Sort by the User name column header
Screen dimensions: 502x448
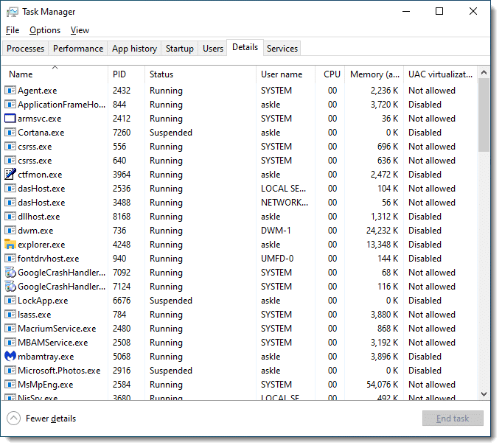pyautogui.click(x=286, y=74)
